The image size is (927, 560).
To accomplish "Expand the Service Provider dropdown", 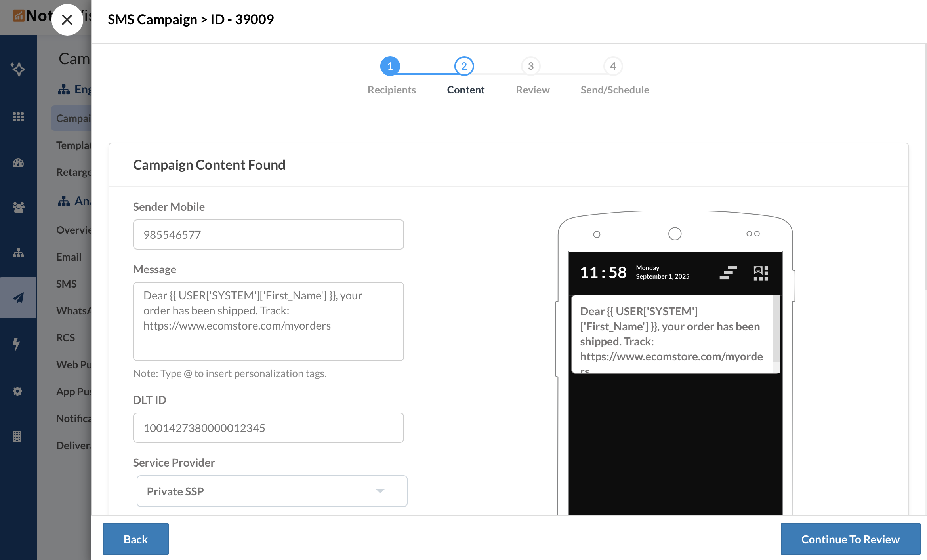I will [272, 491].
